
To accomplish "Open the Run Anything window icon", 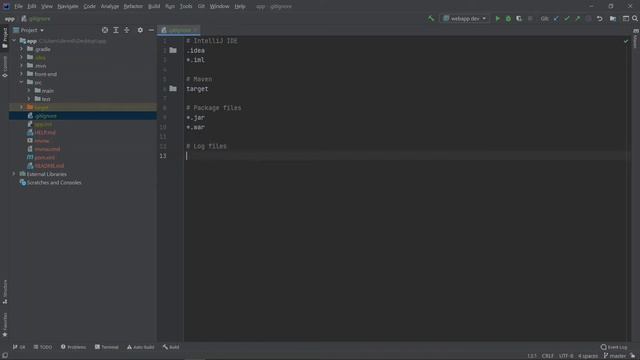I will pyautogui.click(x=625, y=18).
